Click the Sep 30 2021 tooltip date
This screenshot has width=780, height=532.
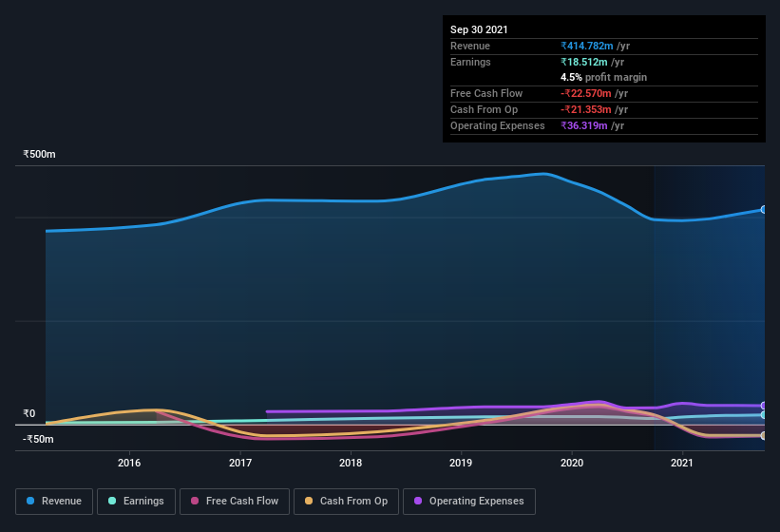[479, 29]
